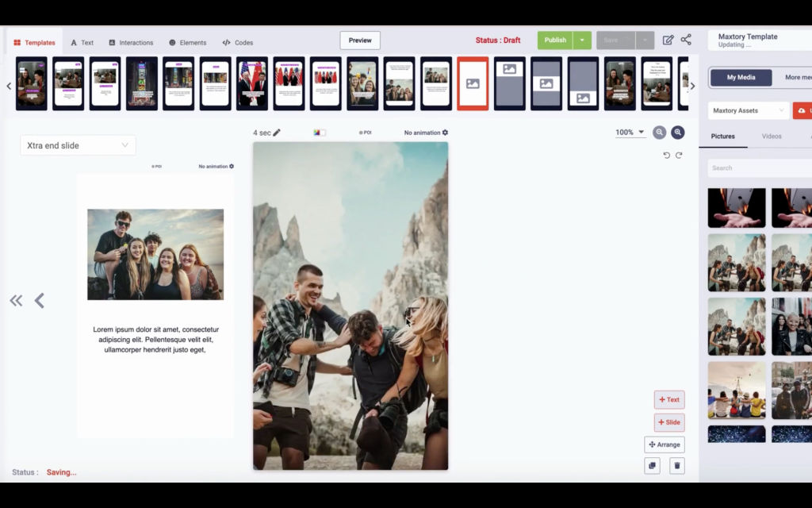This screenshot has height=508, width=812.
Task: Toggle POI on the previous slide preview
Action: pyautogui.click(x=156, y=167)
